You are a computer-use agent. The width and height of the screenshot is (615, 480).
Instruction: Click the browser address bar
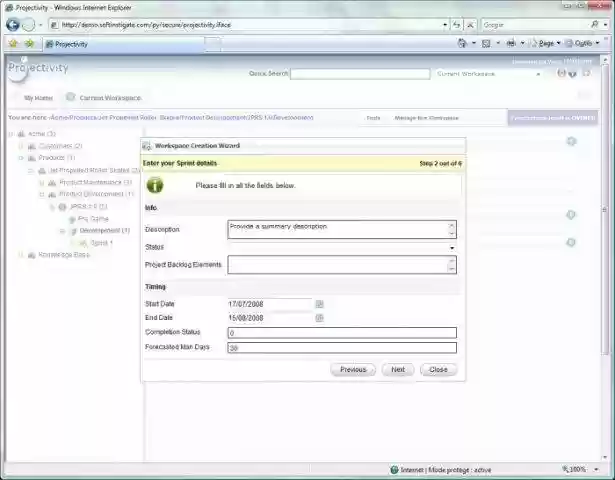pyautogui.click(x=249, y=25)
